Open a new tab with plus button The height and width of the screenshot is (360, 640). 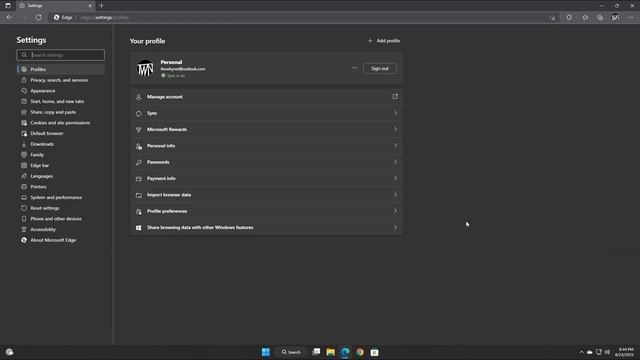(102, 6)
